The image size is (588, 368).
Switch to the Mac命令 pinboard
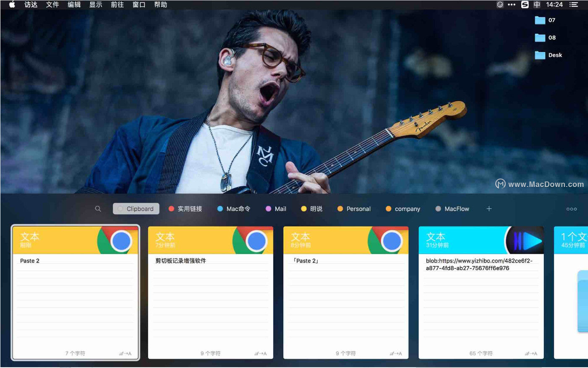[234, 209]
